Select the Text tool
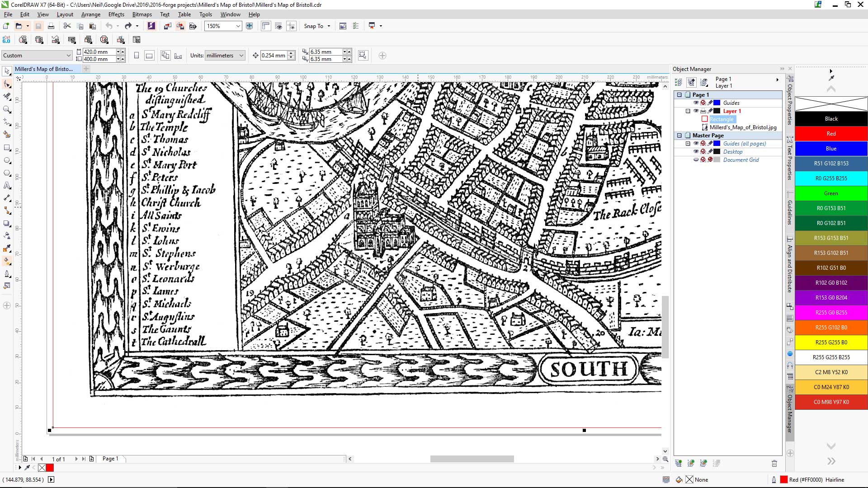This screenshot has height=488, width=868. coord(7,186)
